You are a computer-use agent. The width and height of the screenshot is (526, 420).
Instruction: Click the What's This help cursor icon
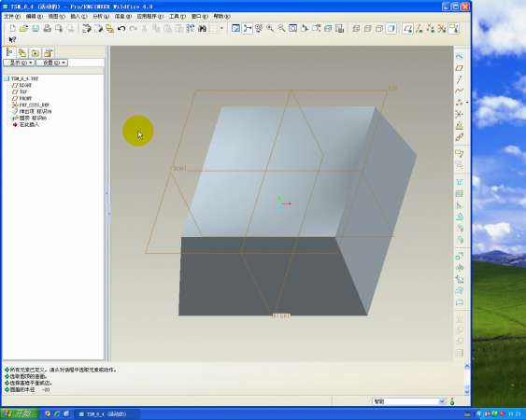pos(12,39)
